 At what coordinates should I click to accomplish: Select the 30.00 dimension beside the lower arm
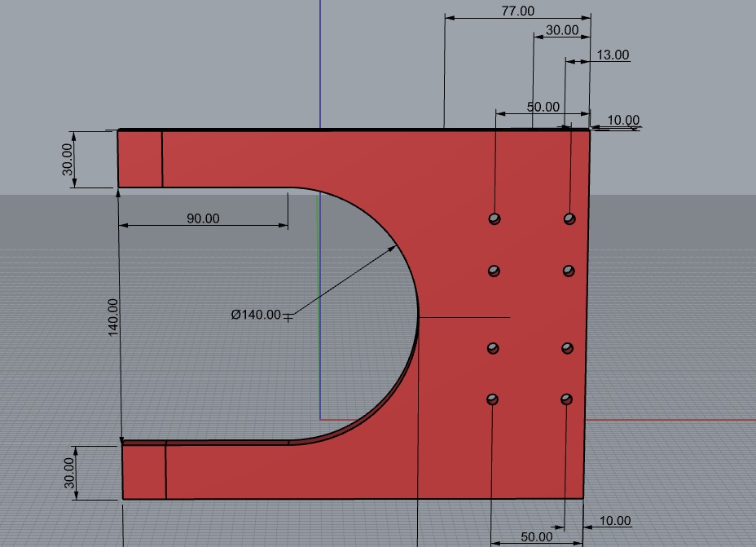click(x=68, y=473)
